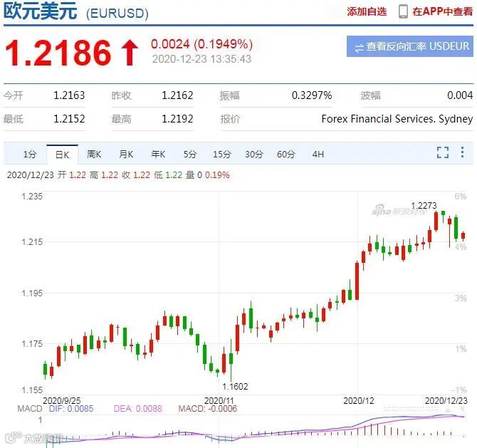Click the red up arrow beside price
The width and height of the screenshot is (477, 448).
tap(130, 53)
